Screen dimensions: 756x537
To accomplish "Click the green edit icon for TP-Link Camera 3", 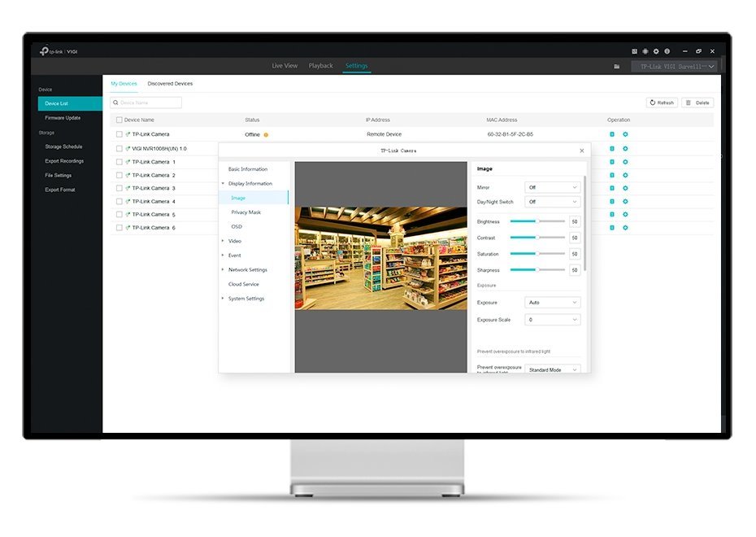I will tap(612, 188).
